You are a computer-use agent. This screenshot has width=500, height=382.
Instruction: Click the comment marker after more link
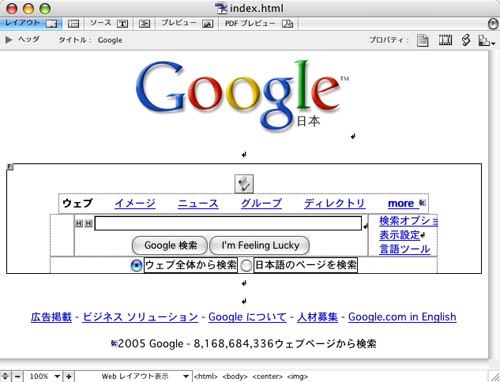tap(422, 203)
